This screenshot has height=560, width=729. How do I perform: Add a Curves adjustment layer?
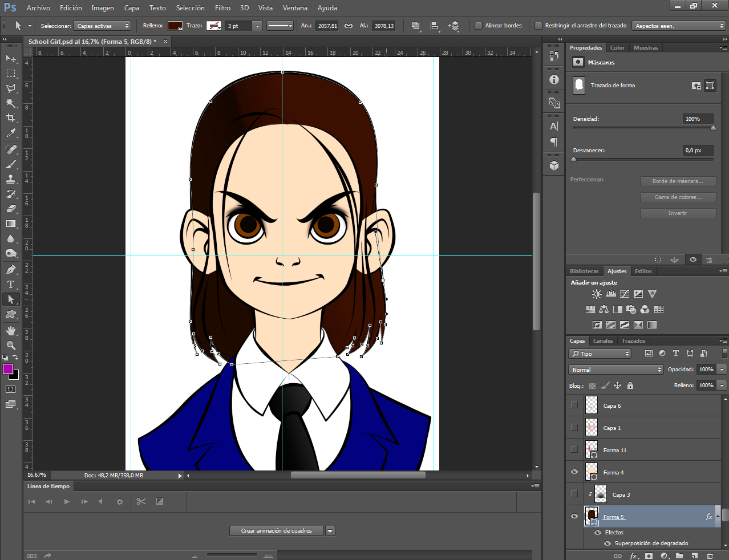pos(625,294)
